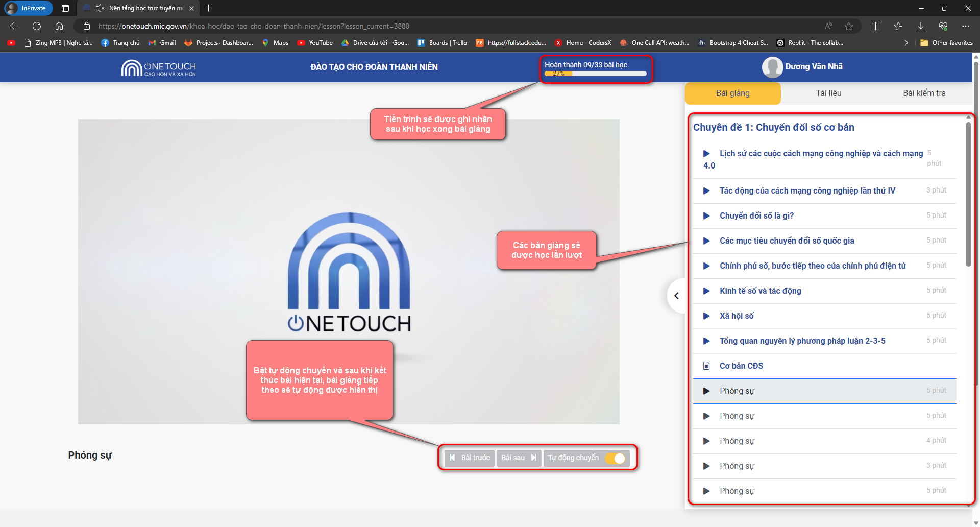Open browser Settings and more menu
The width and height of the screenshot is (980, 527).
pos(966,26)
